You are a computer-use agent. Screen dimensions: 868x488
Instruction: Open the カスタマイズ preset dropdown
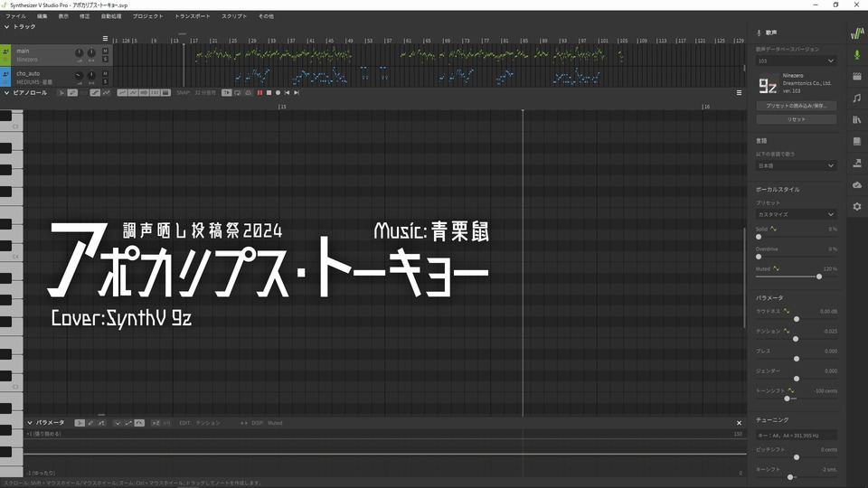click(796, 214)
